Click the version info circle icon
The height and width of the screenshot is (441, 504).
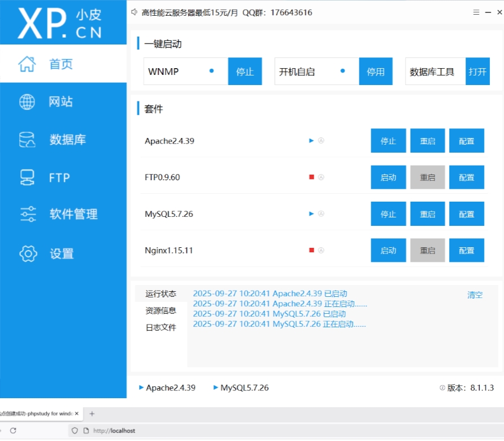pos(442,388)
